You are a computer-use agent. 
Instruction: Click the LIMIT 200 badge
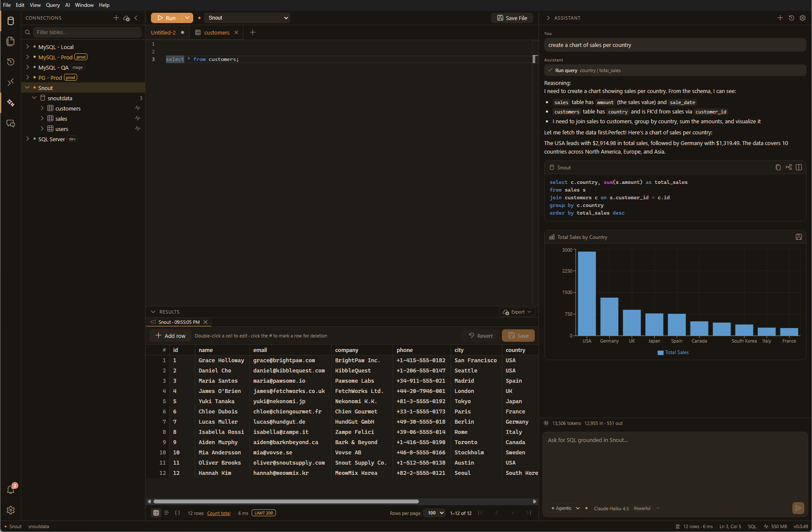[264, 513]
